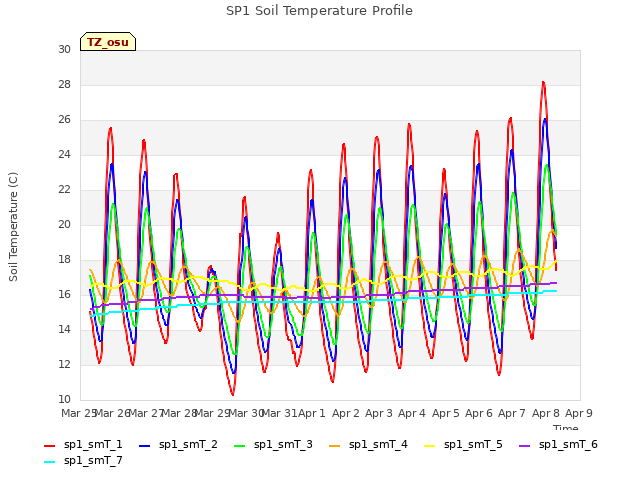The height and width of the screenshot is (480, 640).
Task: Select the sp1_smT_1 legend label
Action: coord(93,444)
